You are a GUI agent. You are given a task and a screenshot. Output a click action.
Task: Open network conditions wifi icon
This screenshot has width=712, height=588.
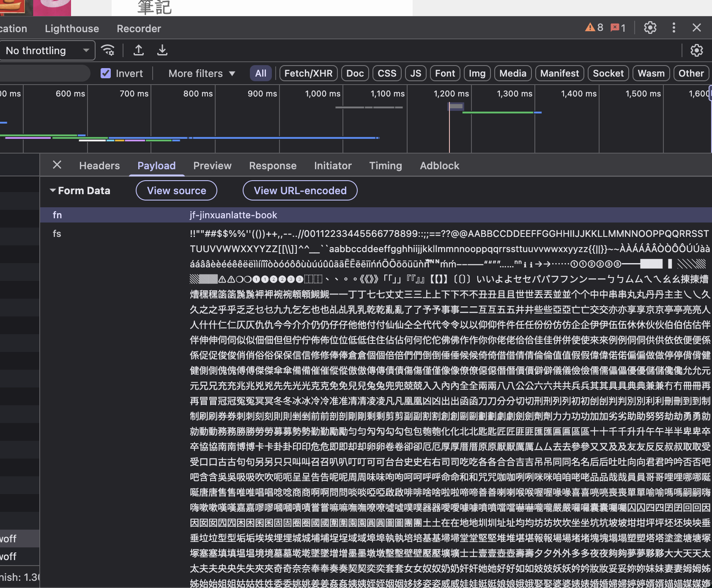[x=108, y=50]
